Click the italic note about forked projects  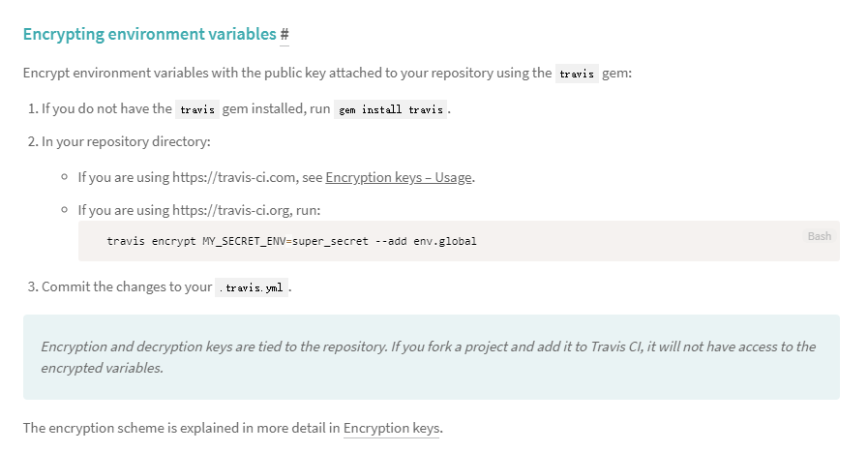pyautogui.click(x=428, y=357)
